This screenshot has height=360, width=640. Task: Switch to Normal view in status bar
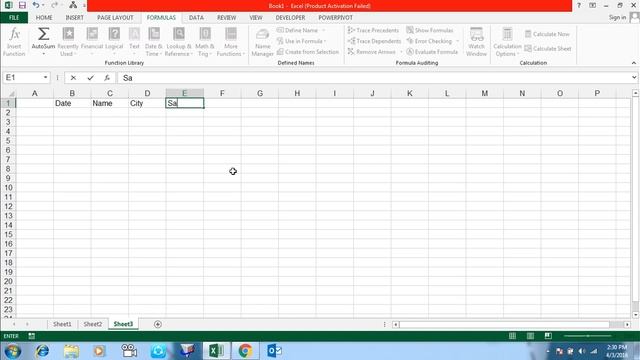[512, 336]
